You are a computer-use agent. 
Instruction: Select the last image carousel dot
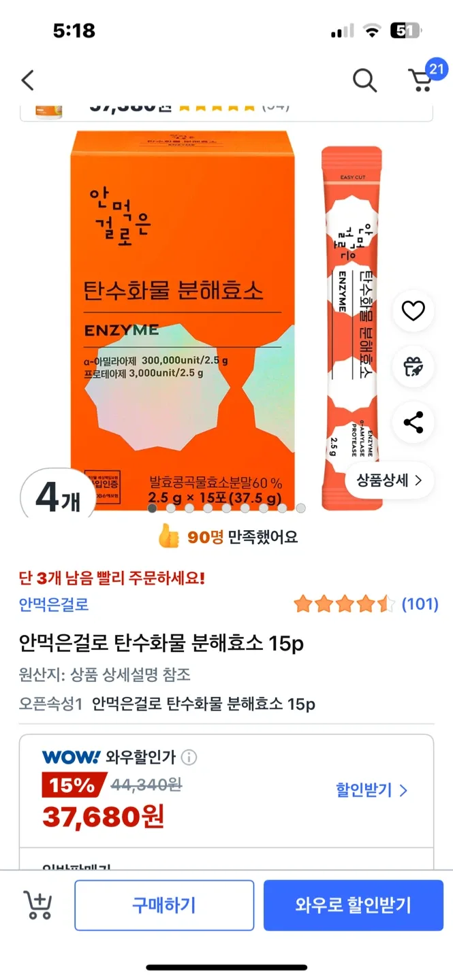coord(300,508)
